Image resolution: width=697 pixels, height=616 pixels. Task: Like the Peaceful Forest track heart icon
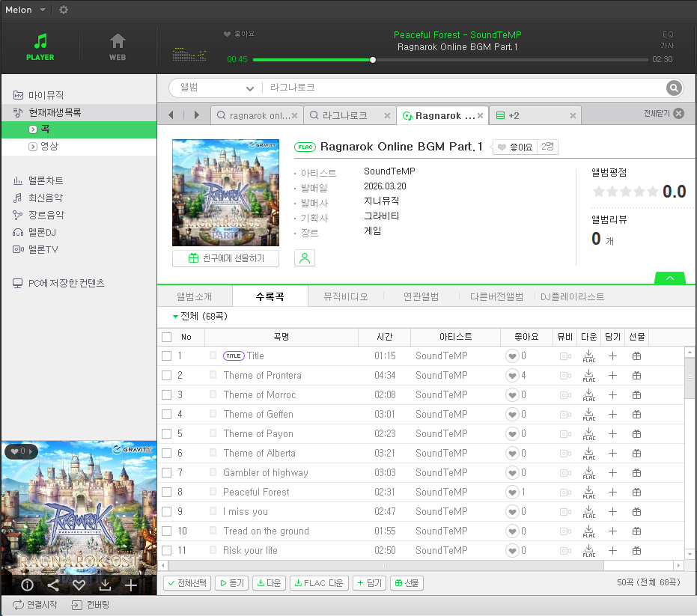512,493
